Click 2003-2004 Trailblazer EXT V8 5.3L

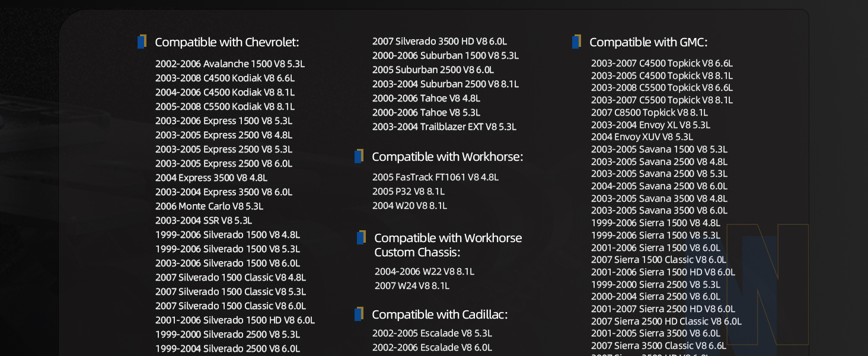coord(445,126)
